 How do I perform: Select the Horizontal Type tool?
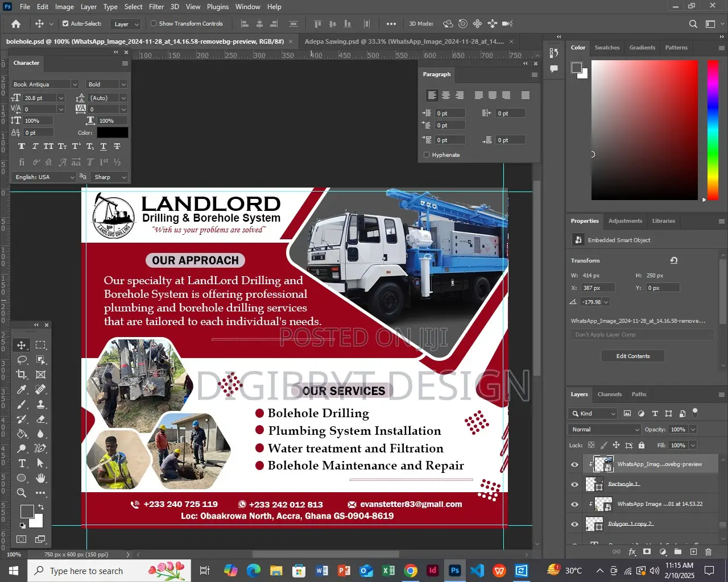tap(22, 463)
